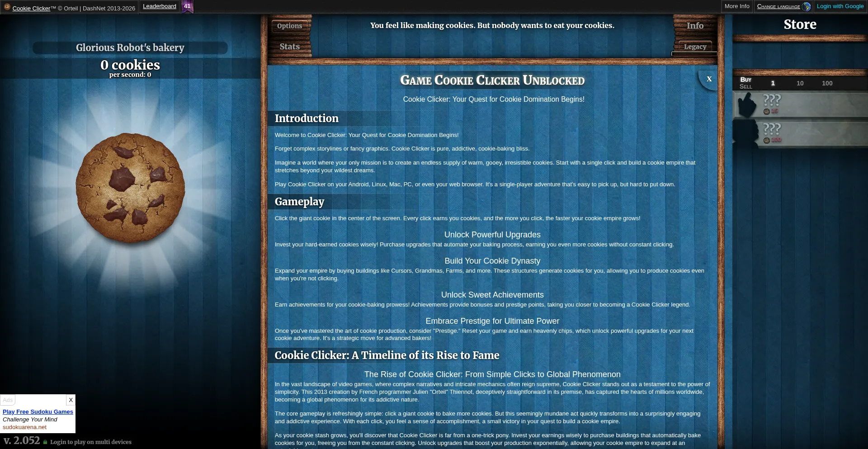Open the purple badge numbered 41

pos(187,6)
